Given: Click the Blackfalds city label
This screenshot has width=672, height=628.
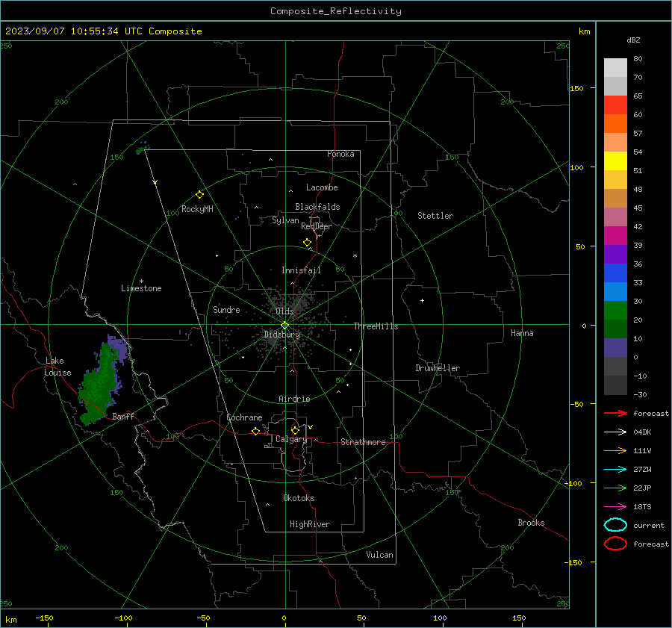Looking at the screenshot, I should pos(317,207).
